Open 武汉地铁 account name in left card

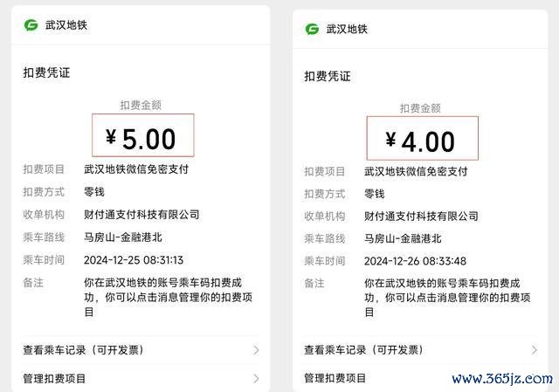(x=66, y=25)
